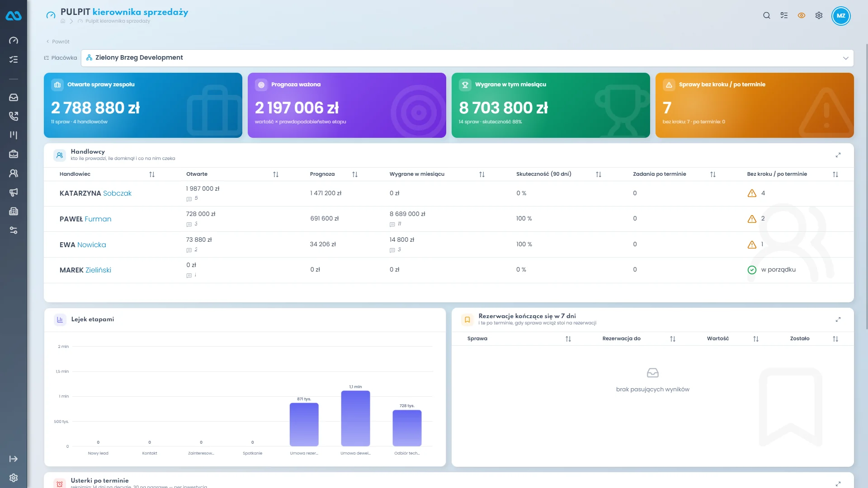This screenshot has width=868, height=488.
Task: Open sliders filter icon in sidebar
Action: pyautogui.click(x=14, y=230)
